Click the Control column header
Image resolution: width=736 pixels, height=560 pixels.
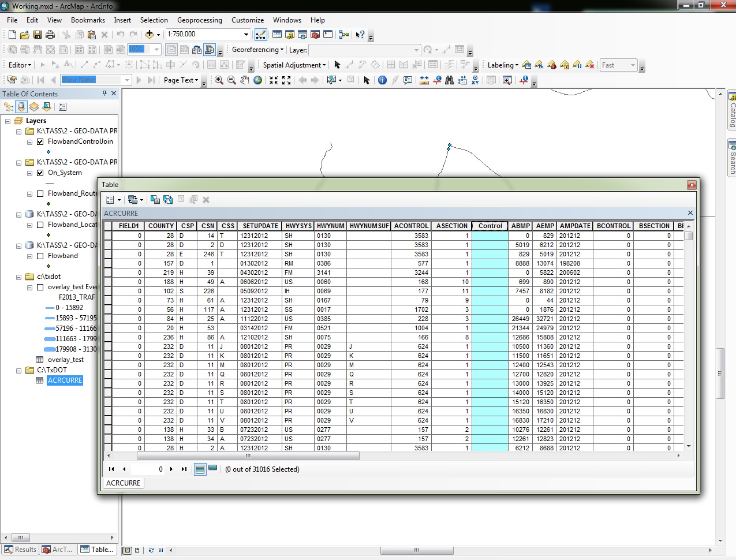pyautogui.click(x=490, y=226)
